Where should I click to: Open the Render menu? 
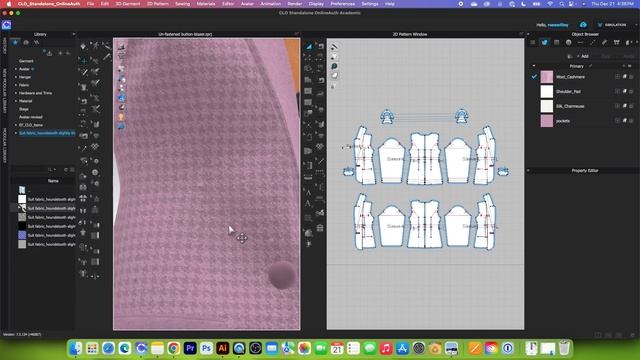coord(295,4)
